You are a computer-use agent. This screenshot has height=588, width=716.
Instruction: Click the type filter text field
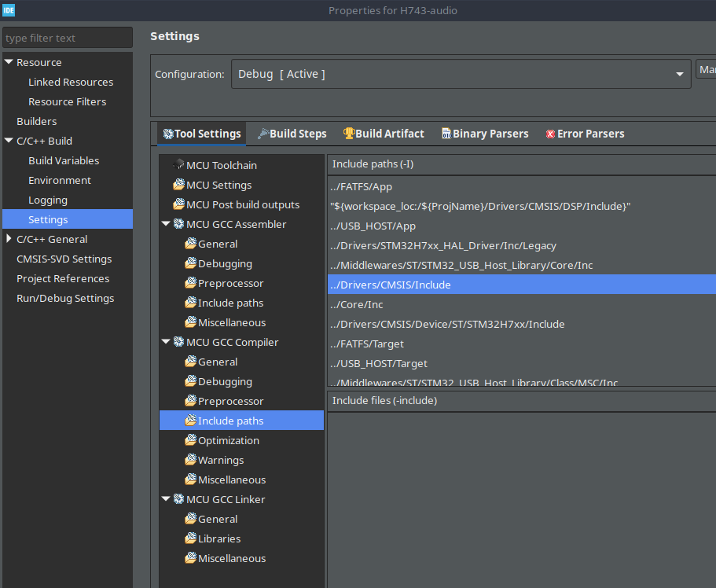click(67, 37)
